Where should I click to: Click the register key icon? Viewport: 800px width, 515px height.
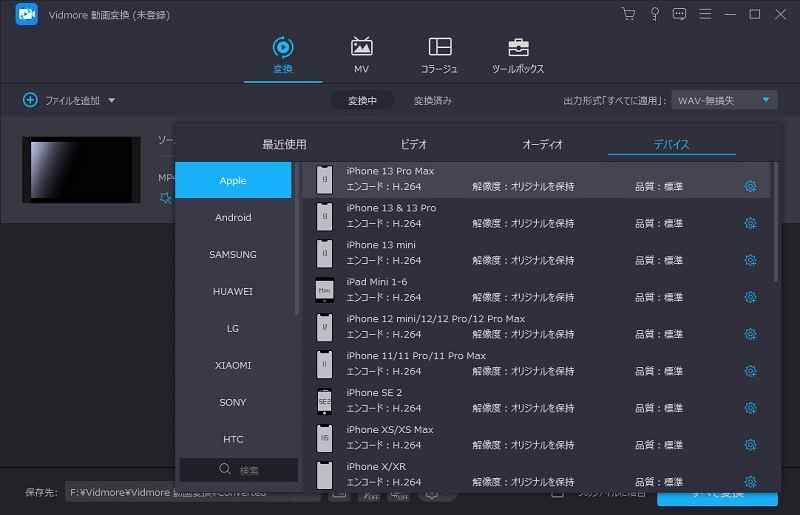click(654, 14)
